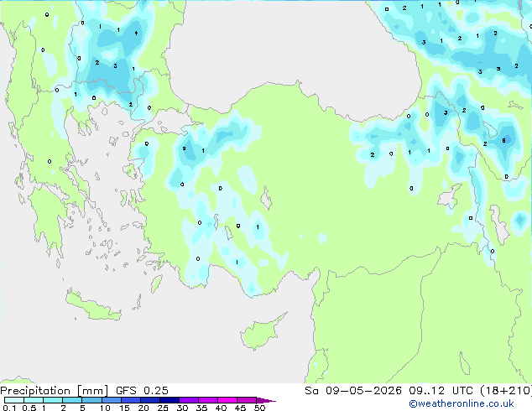Click the precipitation value '4' over Bulgaria

(136, 34)
